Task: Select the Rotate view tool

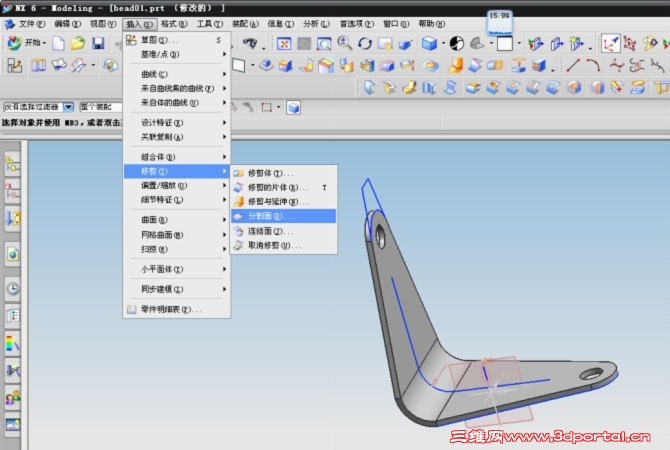Action: [364, 43]
